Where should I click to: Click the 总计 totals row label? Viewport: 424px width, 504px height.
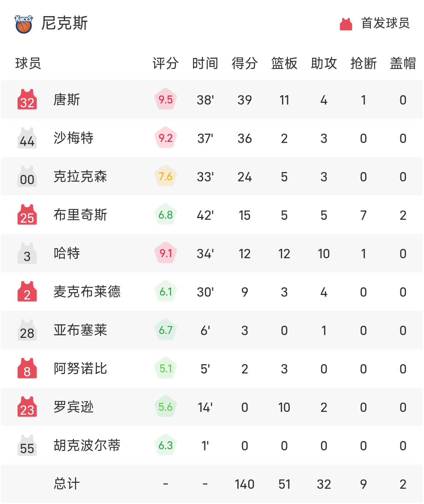pos(67,484)
